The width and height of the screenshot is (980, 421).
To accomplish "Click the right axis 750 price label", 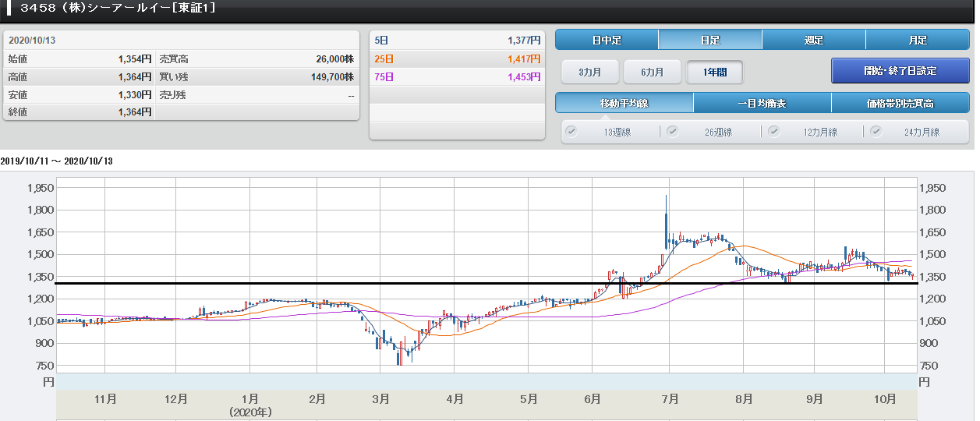I will tap(928, 366).
